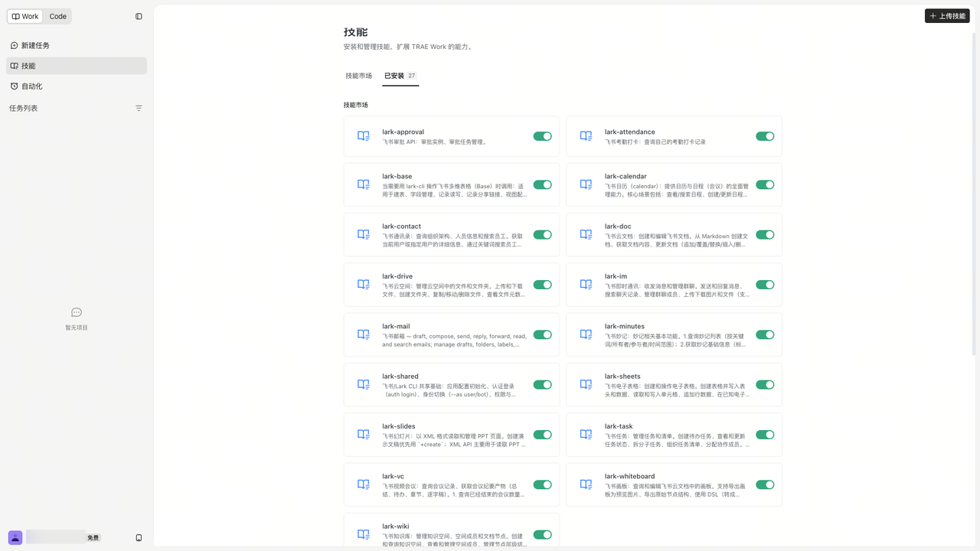Click the lark-slides skill book icon
Image resolution: width=980 pixels, height=551 pixels.
tap(364, 435)
